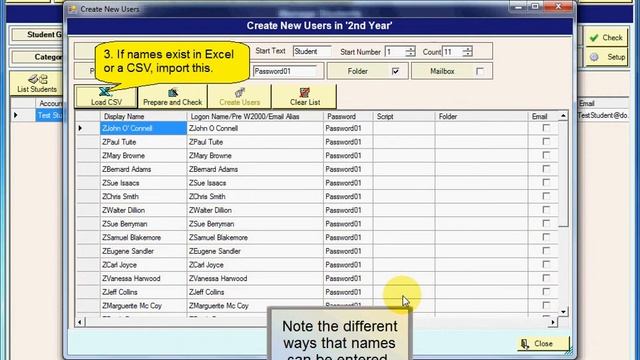
Task: Click the right arrow of horizontal scrollbar
Action: [x=553, y=322]
